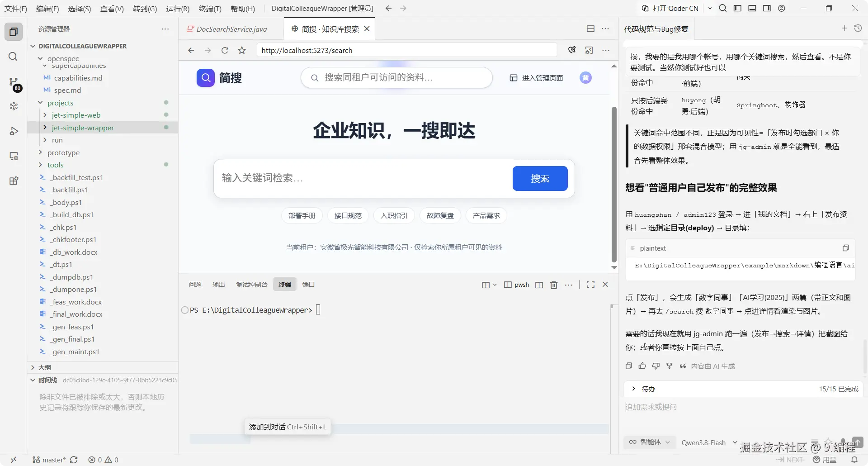Image resolution: width=868 pixels, height=466 pixels.
Task: Thumbs down the AI response
Action: (x=656, y=366)
